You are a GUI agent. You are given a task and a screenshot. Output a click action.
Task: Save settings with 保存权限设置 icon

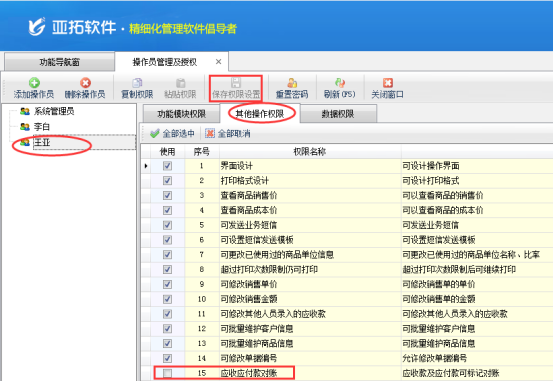point(236,83)
